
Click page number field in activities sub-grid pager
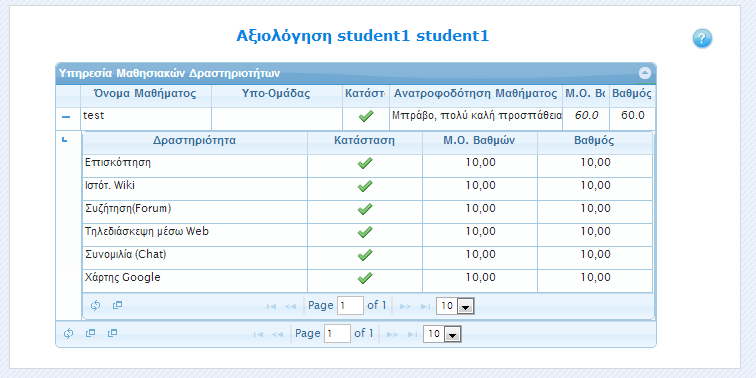(x=350, y=306)
